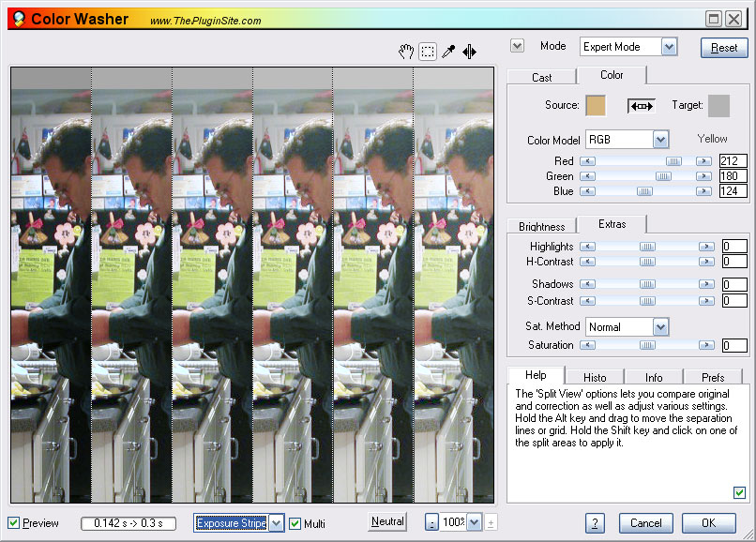Toggle the Preview checkbox
The width and height of the screenshot is (756, 542).
[13, 522]
